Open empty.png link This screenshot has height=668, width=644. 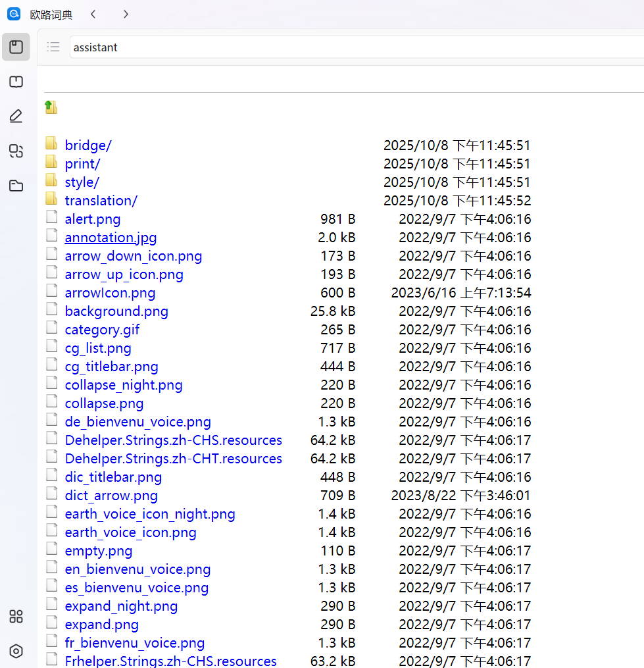click(x=99, y=551)
